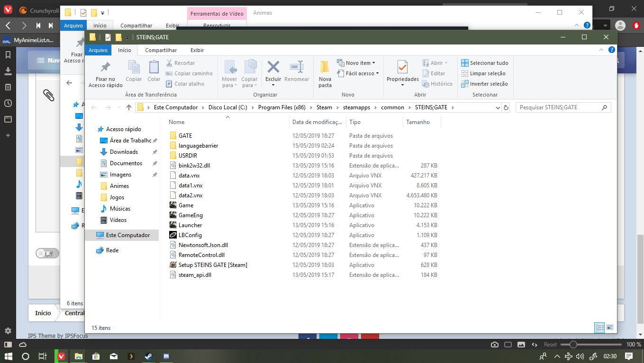The width and height of the screenshot is (644, 363).
Task: Open Microsoft Store from taskbar
Action: [96, 356]
